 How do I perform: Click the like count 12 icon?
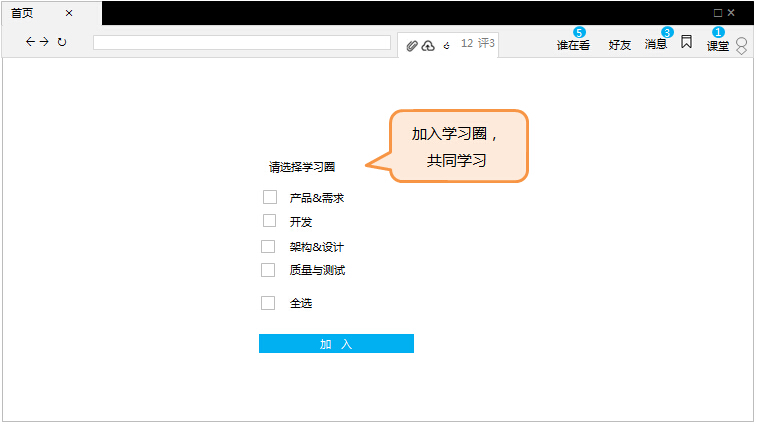(448, 44)
